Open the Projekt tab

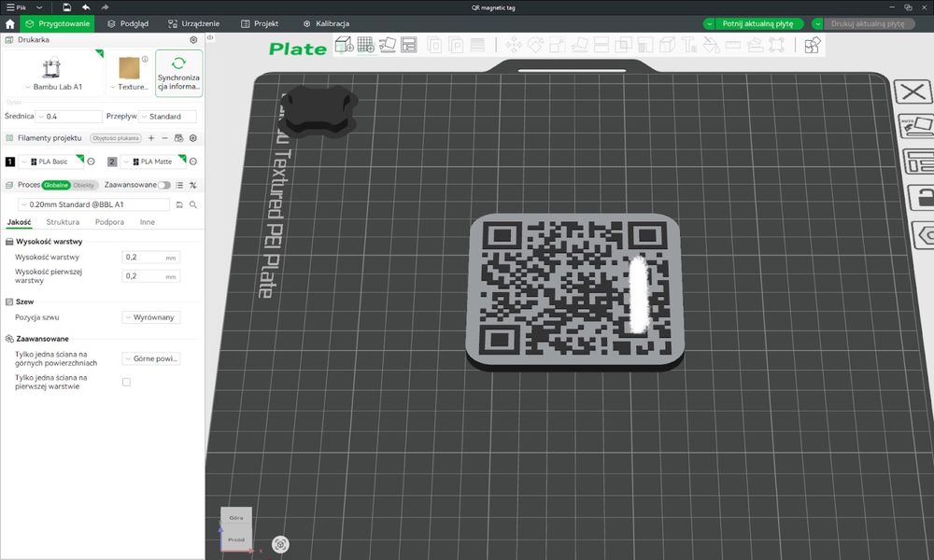pyautogui.click(x=260, y=24)
